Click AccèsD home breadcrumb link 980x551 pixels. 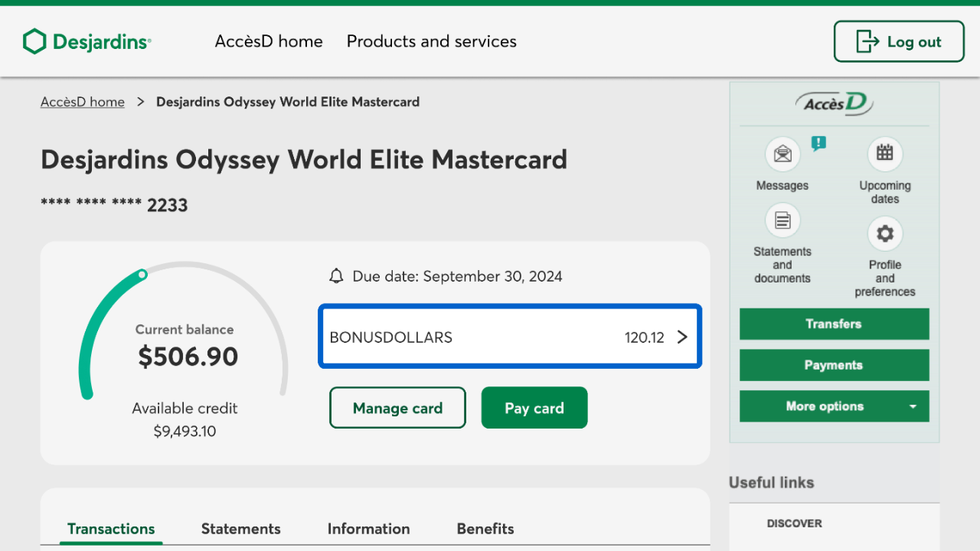[x=83, y=102]
